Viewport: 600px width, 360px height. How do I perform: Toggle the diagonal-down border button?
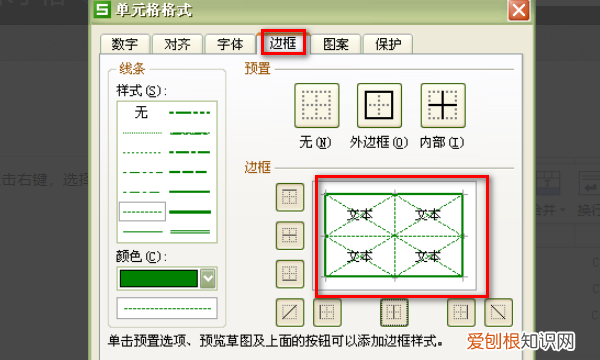pos(498,313)
